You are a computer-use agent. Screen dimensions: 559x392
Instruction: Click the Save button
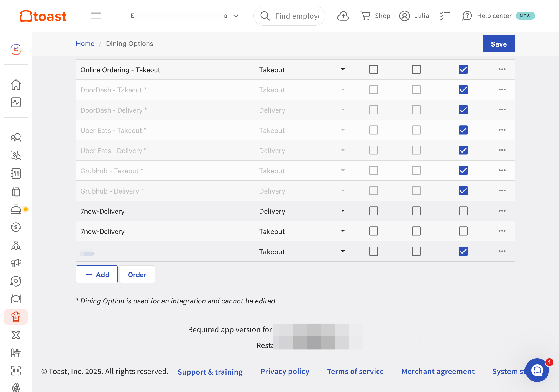click(499, 44)
